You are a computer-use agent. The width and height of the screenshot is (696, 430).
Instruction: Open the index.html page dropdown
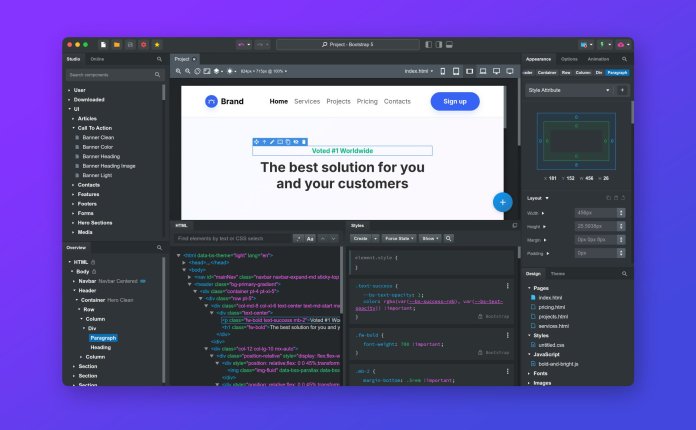tap(418, 71)
